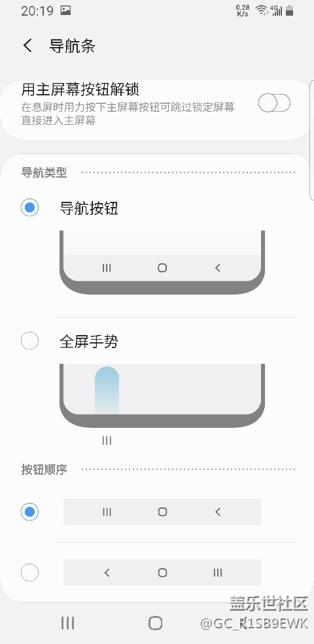Viewport: 314px width, 644px height.
Task: Tap the Wi-Fi signal icon in status bar
Action: click(x=261, y=10)
